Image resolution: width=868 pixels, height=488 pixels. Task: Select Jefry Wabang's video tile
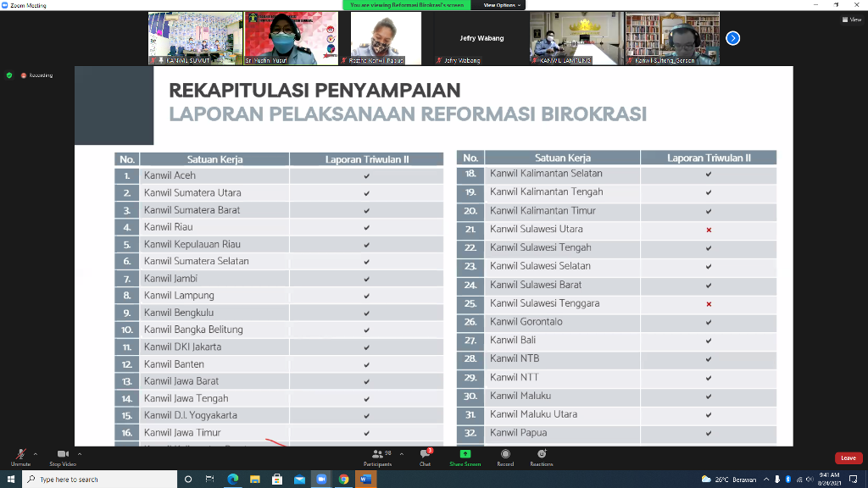[481, 38]
